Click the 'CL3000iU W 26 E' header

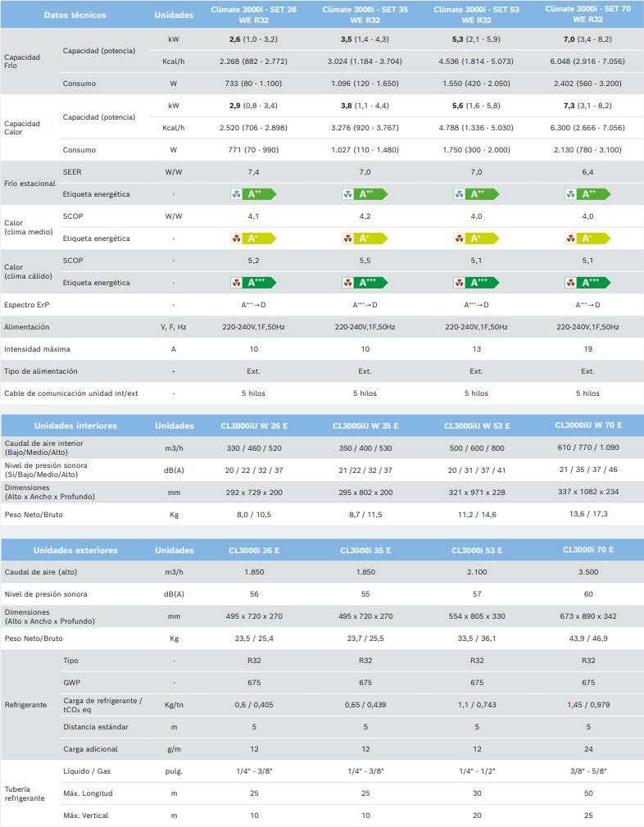[x=254, y=425]
